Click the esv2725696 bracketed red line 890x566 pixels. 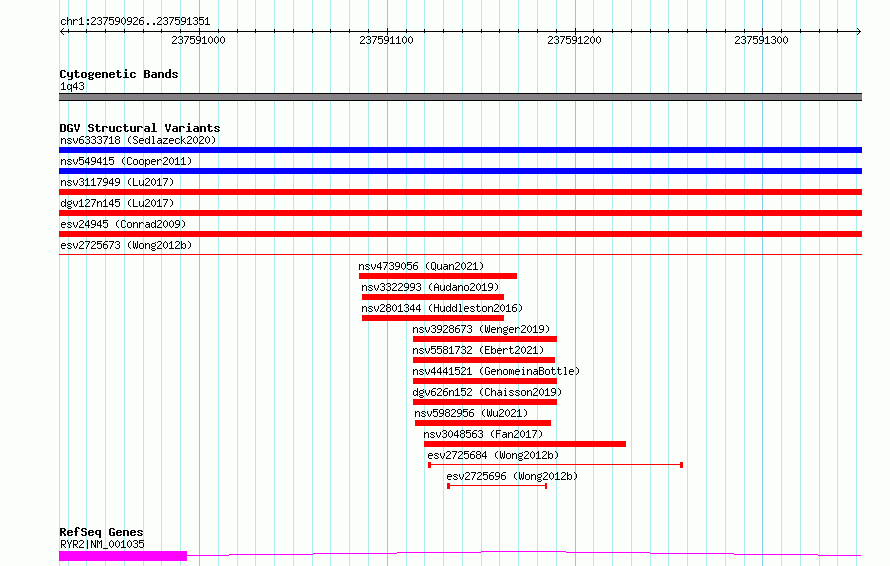click(x=497, y=486)
